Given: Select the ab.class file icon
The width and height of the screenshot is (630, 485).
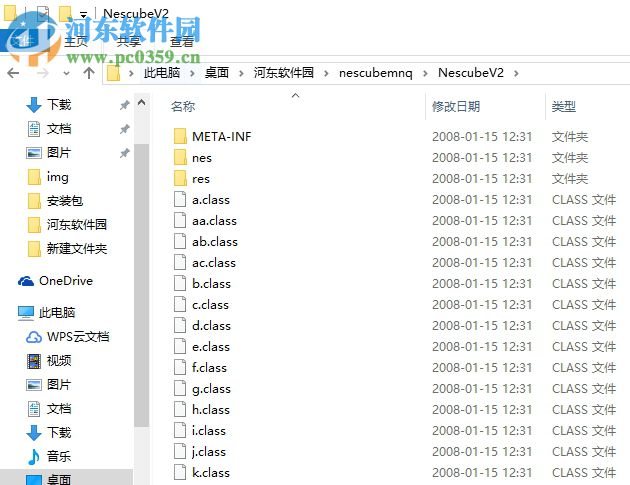Looking at the screenshot, I should click(x=180, y=241).
